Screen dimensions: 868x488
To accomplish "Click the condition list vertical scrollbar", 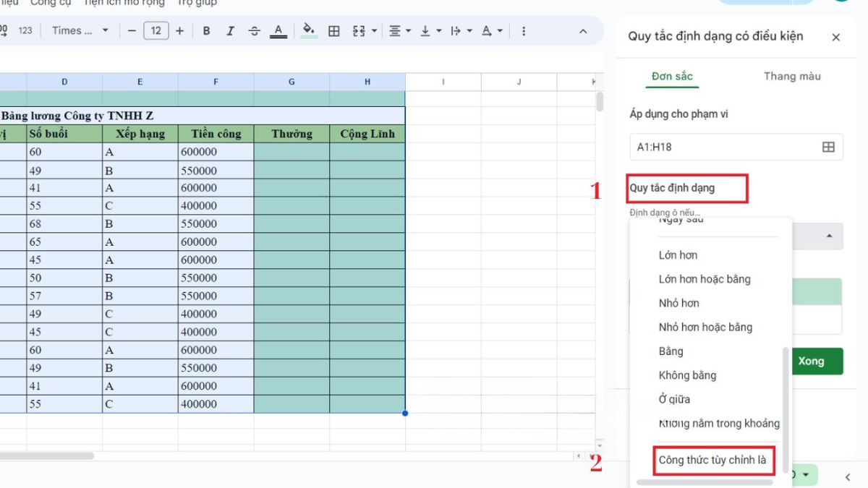I will click(786, 410).
